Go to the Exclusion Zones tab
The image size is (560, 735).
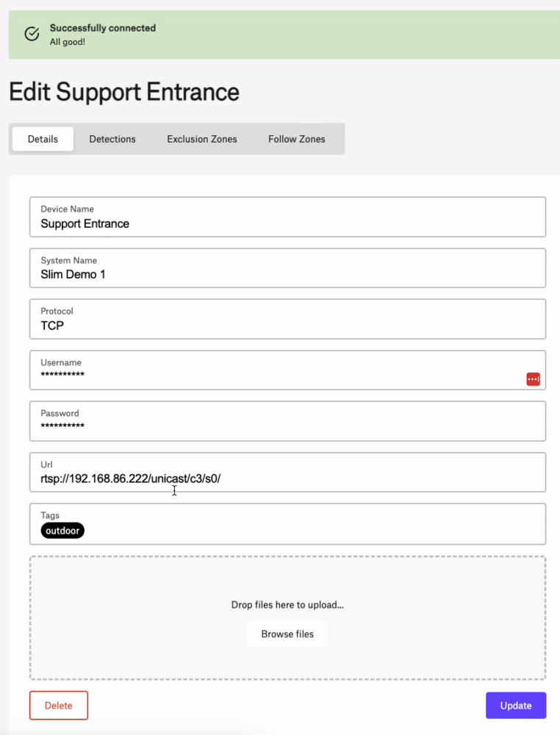pyautogui.click(x=202, y=139)
